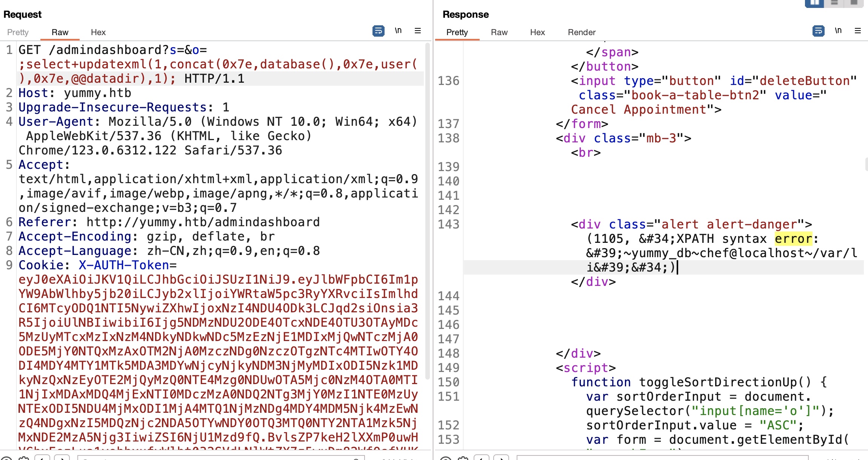Select side-by-side layout icon
Screen dimensions: 868x460
(x=814, y=3)
